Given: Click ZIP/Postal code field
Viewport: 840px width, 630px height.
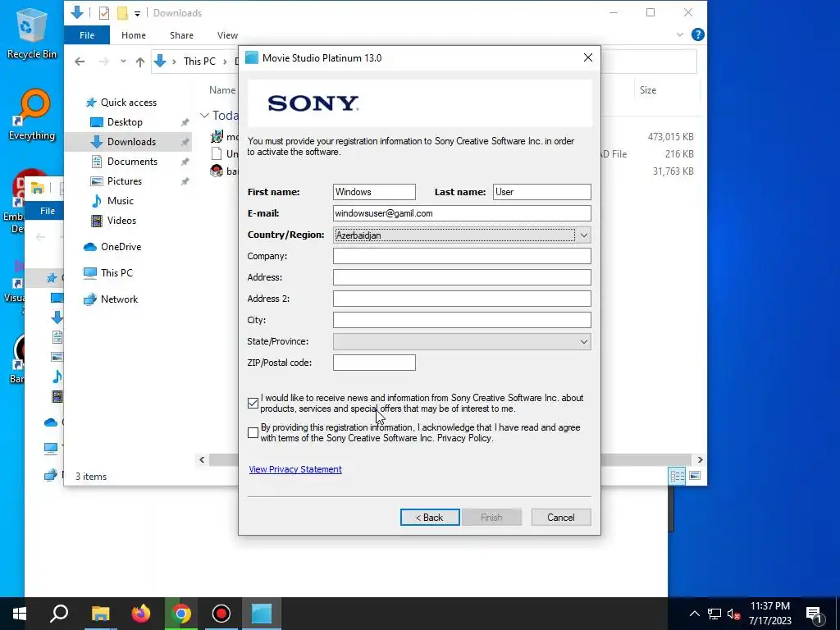Looking at the screenshot, I should (x=374, y=363).
